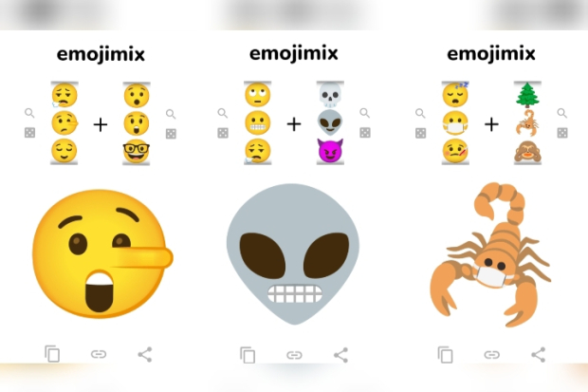Viewport: 588px width, 392px height.
Task: Click the emojimix title in the middle panel
Action: 294,53
